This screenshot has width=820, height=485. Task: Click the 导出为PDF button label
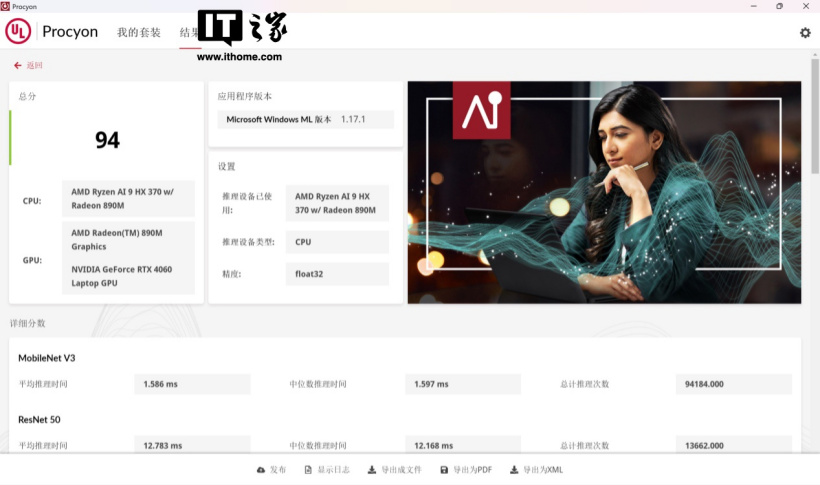472,470
